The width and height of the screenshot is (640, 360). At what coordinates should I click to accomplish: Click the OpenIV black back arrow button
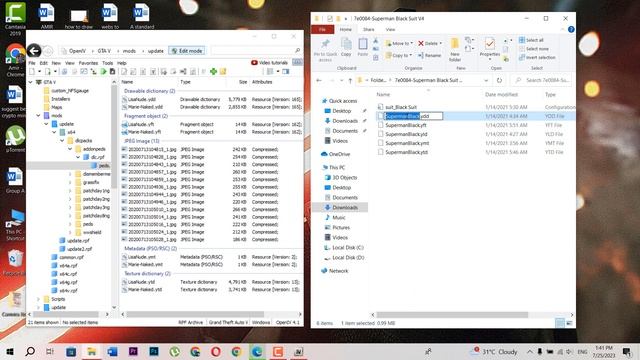click(34, 51)
